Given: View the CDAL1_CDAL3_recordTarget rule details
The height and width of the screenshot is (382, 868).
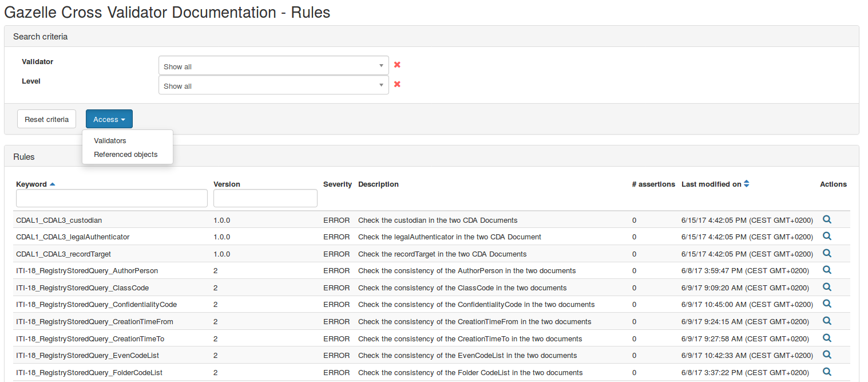Looking at the screenshot, I should tap(826, 253).
